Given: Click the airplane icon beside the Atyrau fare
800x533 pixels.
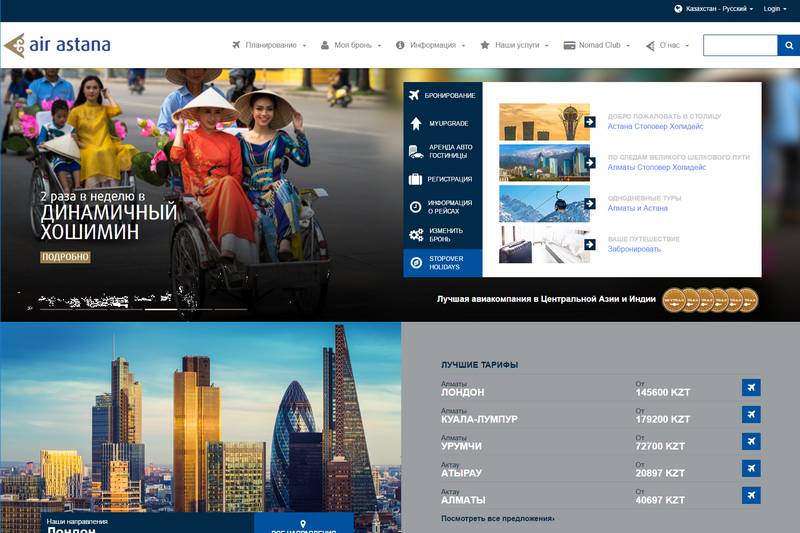Looking at the screenshot, I should 751,468.
